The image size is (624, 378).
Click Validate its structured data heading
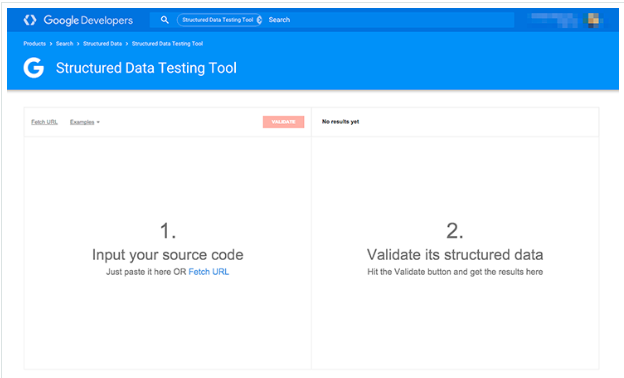pyautogui.click(x=455, y=255)
